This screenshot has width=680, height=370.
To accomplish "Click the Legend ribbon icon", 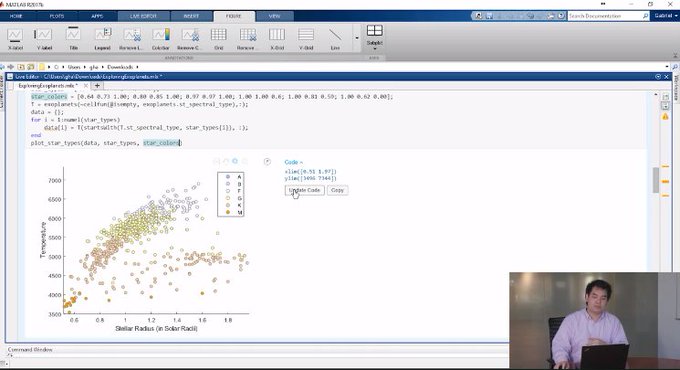I will 102,39.
